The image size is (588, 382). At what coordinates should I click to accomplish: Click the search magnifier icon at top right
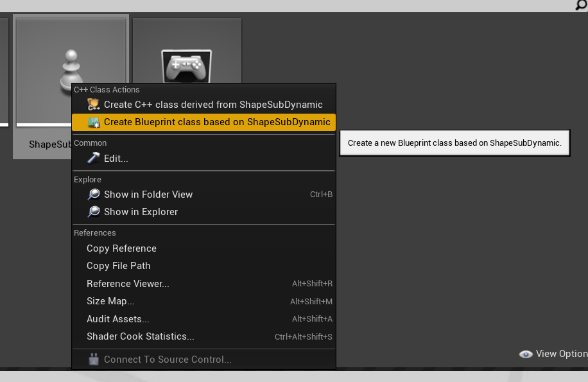581,5
